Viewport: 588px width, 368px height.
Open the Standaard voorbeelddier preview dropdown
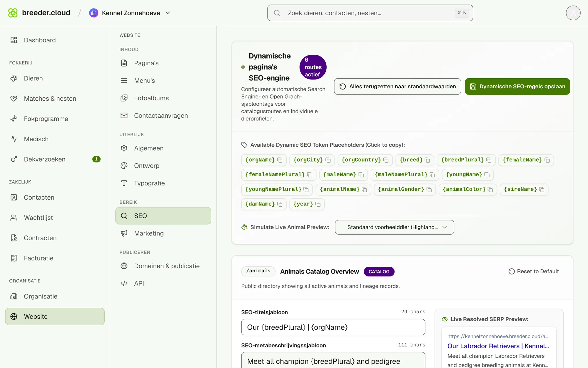(394, 227)
